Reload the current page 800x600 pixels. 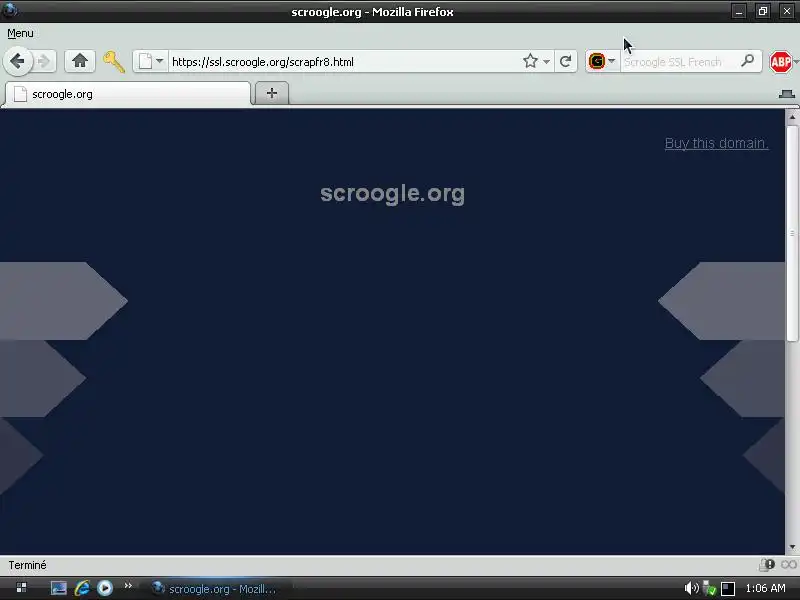pos(565,62)
